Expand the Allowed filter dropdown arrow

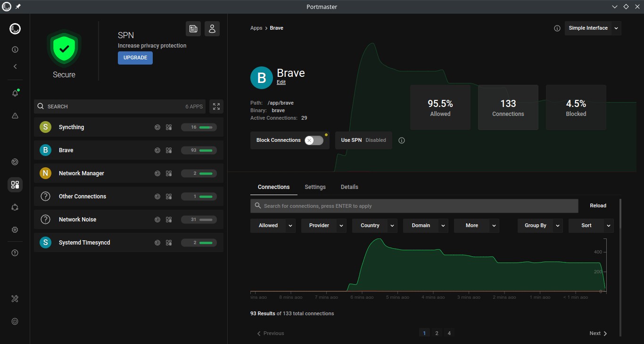(290, 226)
